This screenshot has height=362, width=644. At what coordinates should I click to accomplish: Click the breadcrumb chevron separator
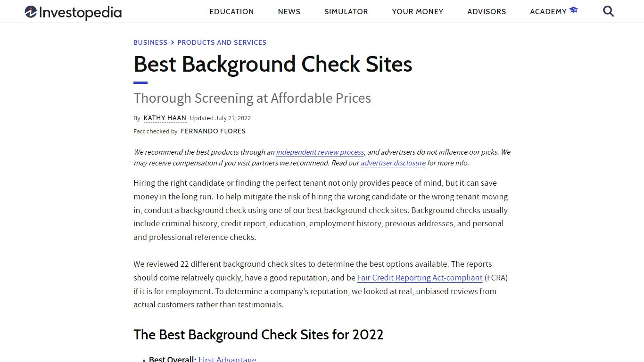173,42
